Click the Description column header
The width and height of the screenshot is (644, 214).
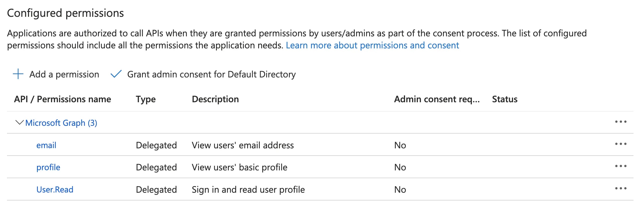point(215,99)
